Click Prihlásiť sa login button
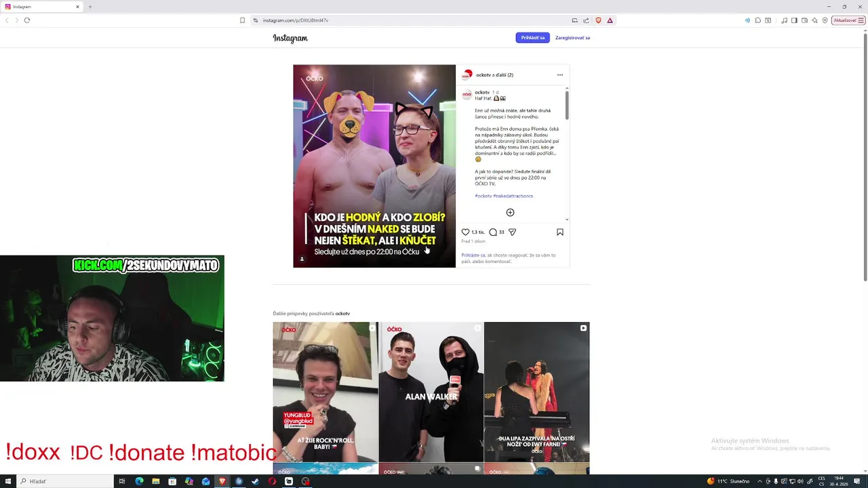Screen dimensions: 868x488 [x=532, y=38]
